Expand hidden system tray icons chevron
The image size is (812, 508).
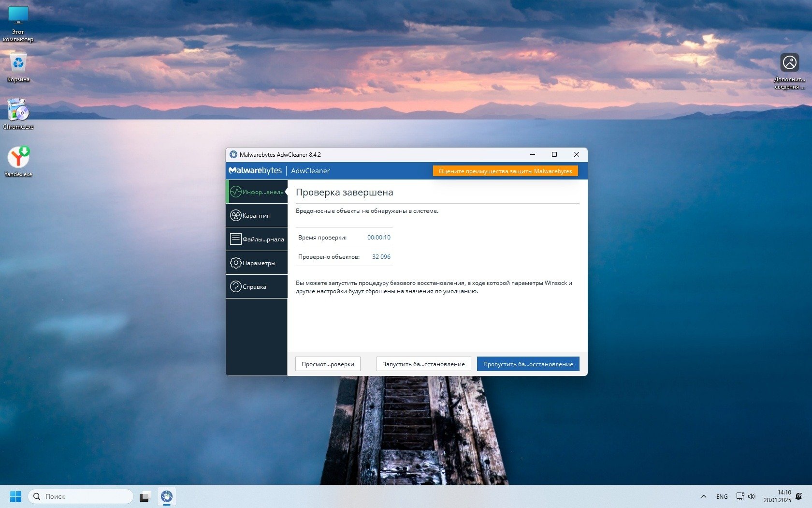(x=704, y=496)
